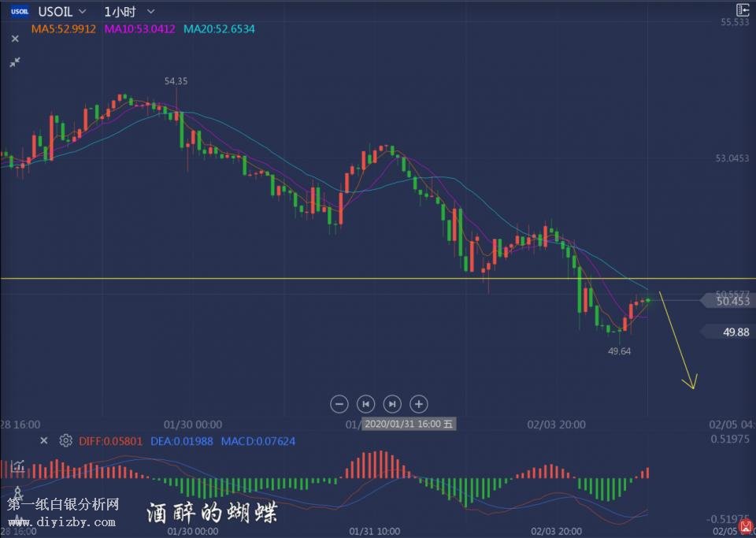The image size is (756, 538).
Task: Toggle the price scale panel icon
Action: [743, 9]
